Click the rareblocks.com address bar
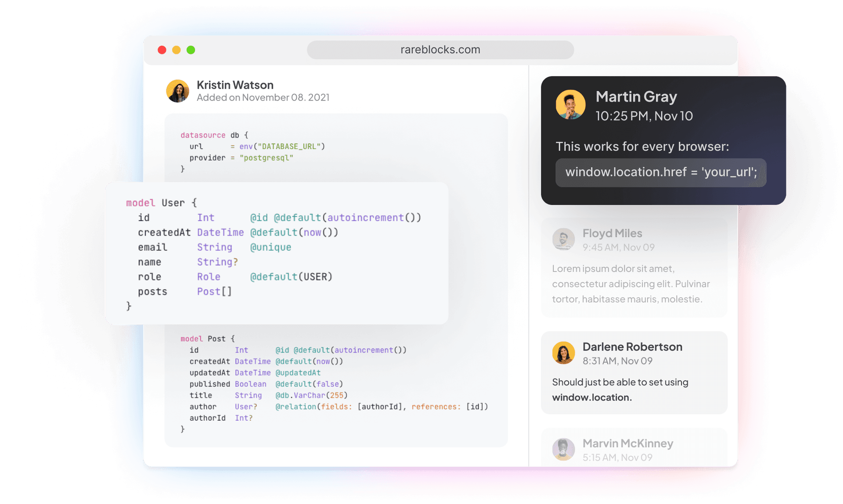This screenshot has height=504, width=843. tap(440, 50)
